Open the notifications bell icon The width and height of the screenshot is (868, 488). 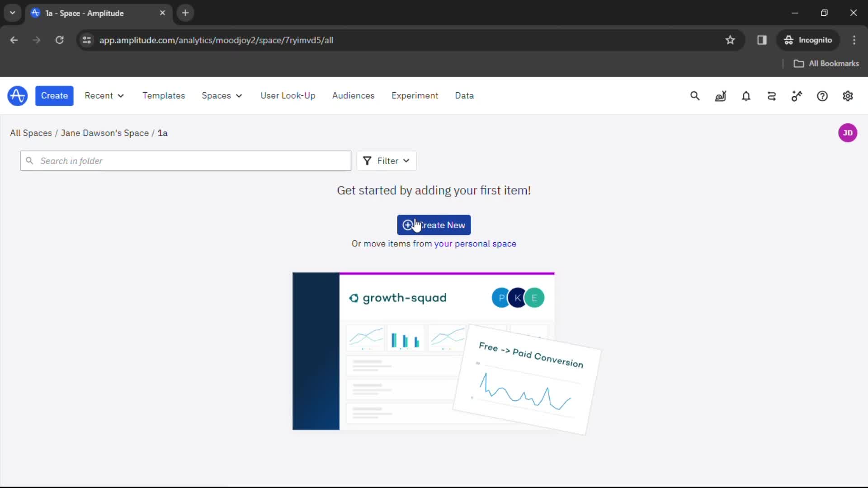coord(746,95)
